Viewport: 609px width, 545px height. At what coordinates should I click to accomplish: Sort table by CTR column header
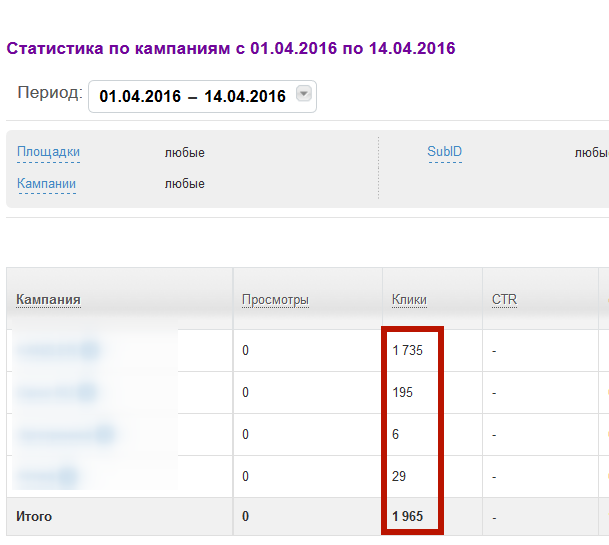505,299
